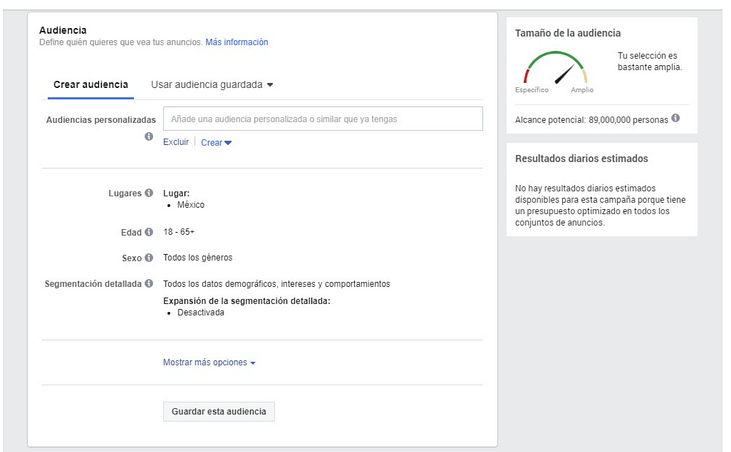Viewport: 731px width, 452px height.
Task: Click the Todos los géneros value
Action: pyautogui.click(x=198, y=258)
